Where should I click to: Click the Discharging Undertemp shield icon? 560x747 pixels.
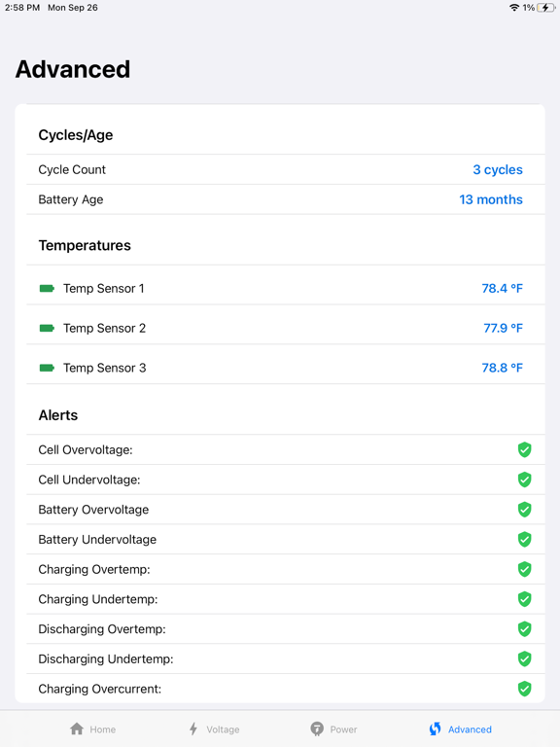tap(524, 658)
